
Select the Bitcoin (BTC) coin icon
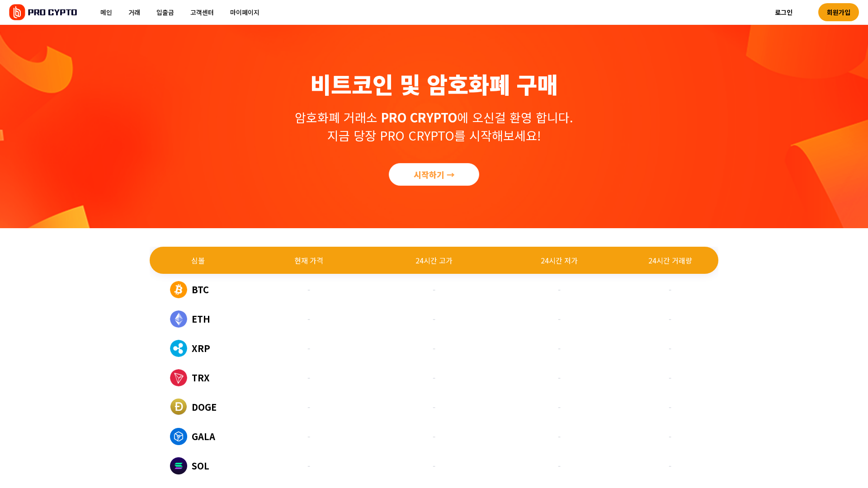178,290
